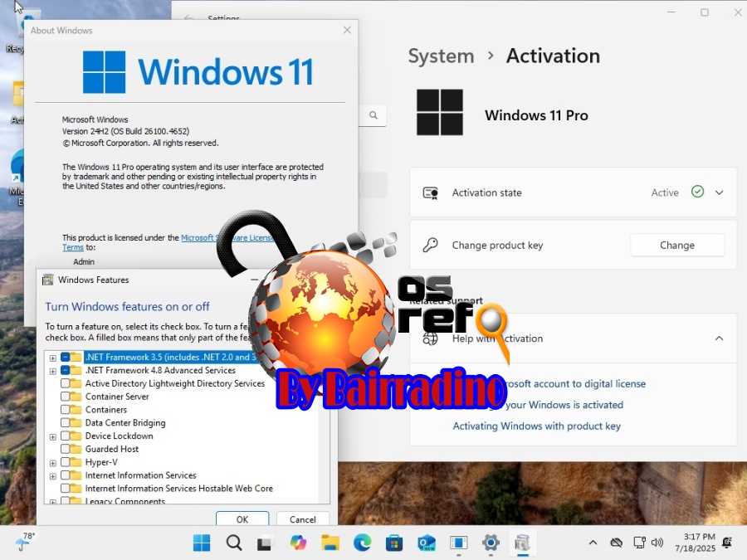This screenshot has width=747, height=560.
Task: Select the Guarded Host feature label
Action: (112, 449)
